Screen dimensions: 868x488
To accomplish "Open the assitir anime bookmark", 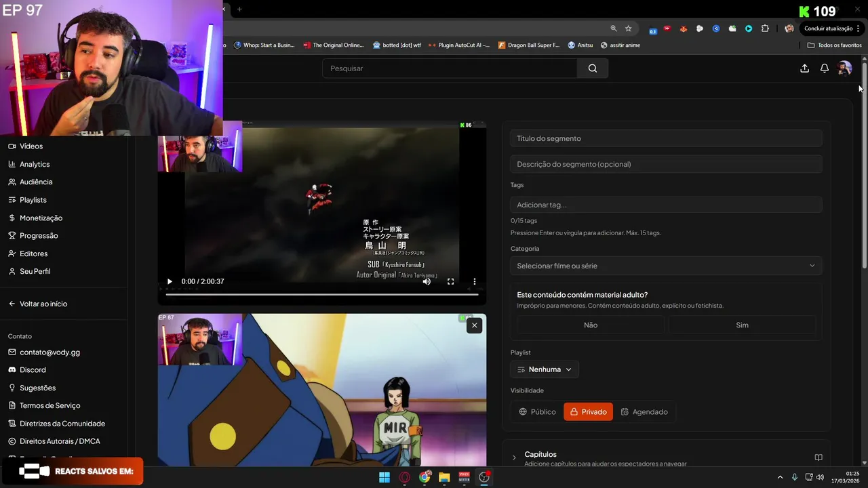I will click(x=620, y=45).
